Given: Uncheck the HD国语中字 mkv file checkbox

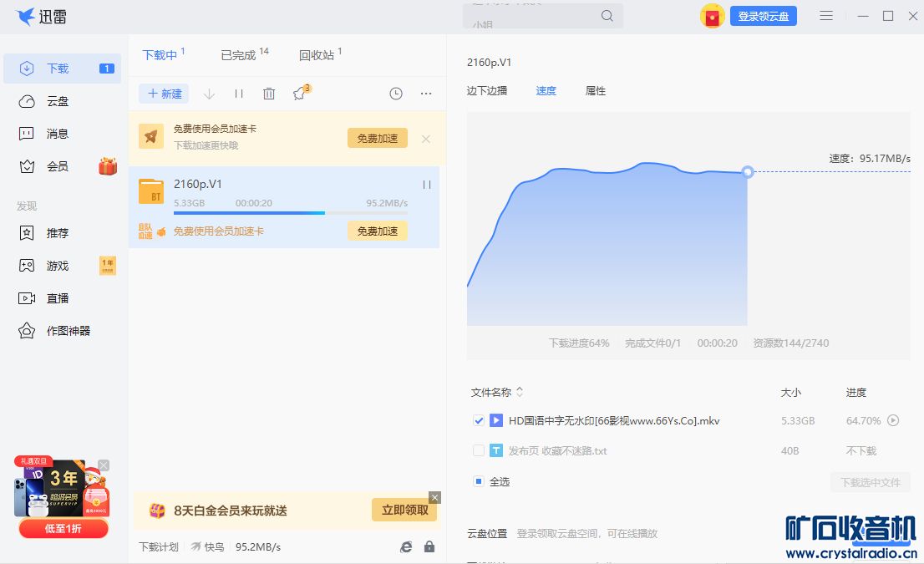Looking at the screenshot, I should [x=479, y=420].
